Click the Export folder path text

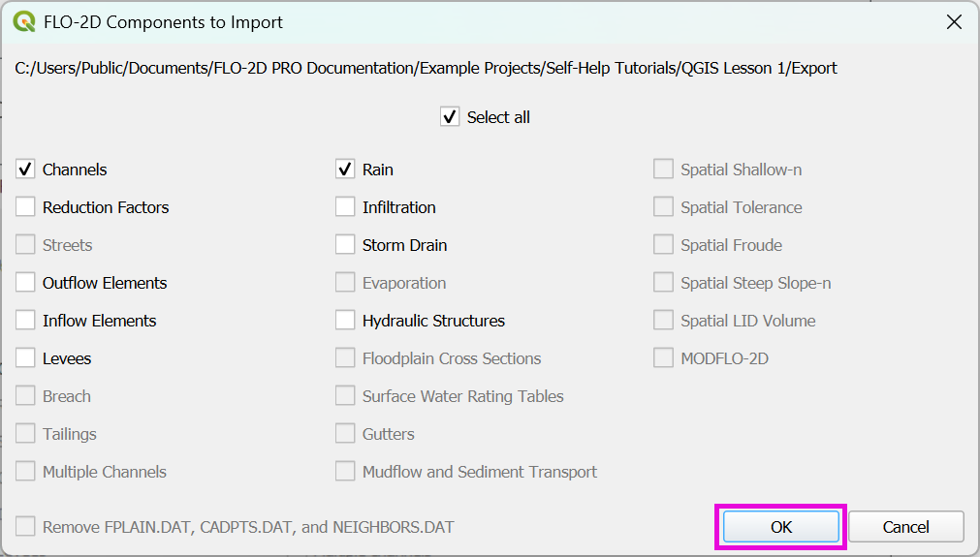coord(427,69)
